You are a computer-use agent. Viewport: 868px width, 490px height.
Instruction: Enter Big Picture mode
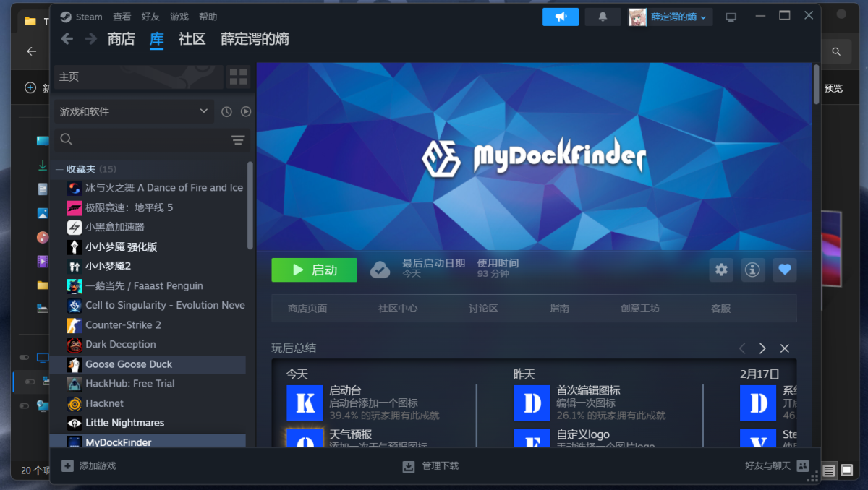click(731, 17)
